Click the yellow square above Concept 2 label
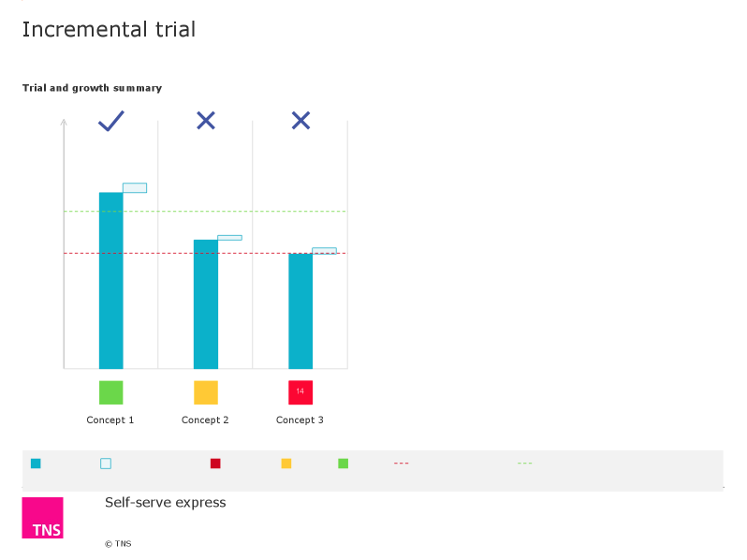 click(206, 392)
